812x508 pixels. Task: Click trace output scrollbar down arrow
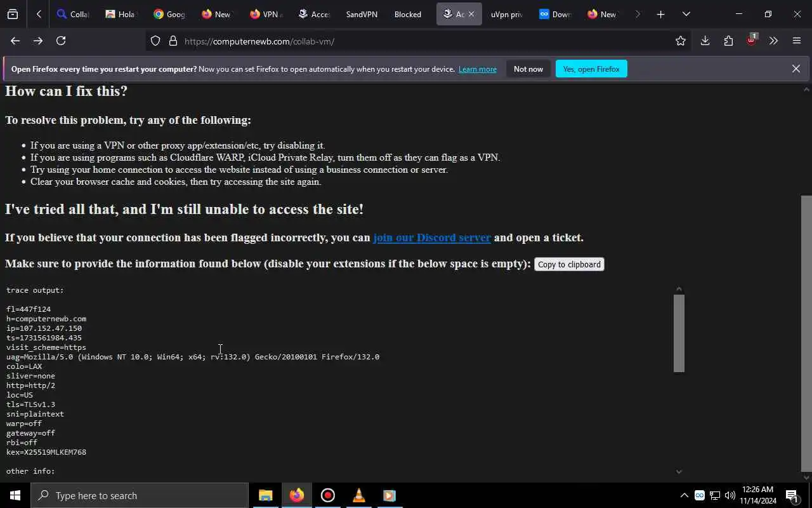pos(679,471)
